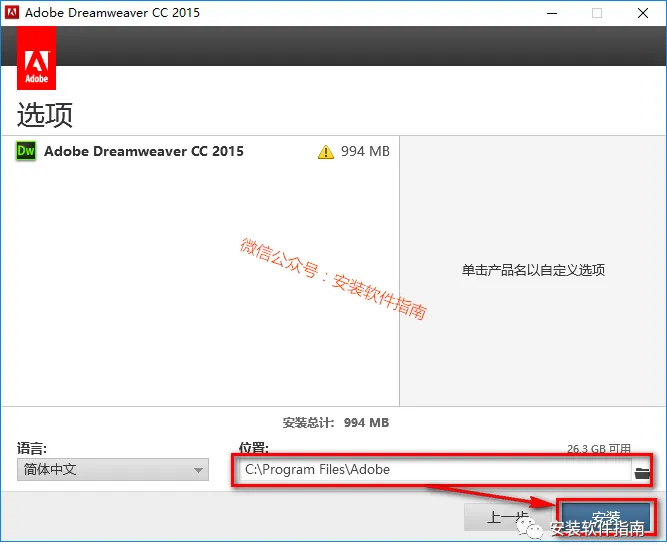Click the 上一步 back button
The height and width of the screenshot is (559, 667).
click(508, 517)
